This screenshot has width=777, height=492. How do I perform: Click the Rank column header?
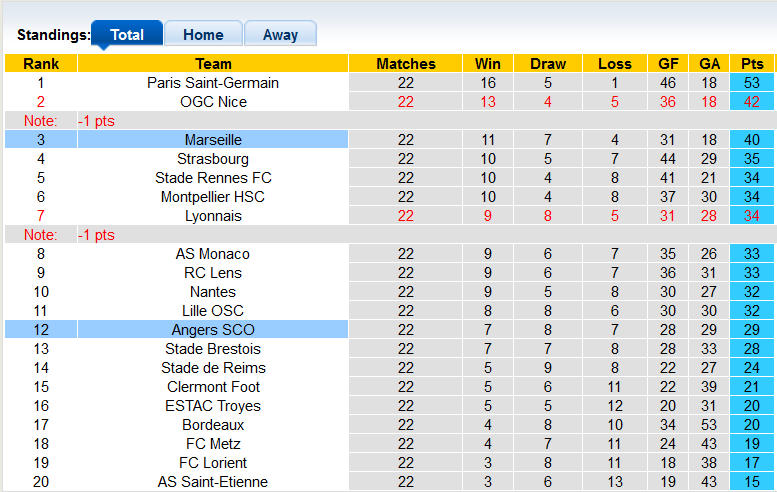tap(41, 64)
